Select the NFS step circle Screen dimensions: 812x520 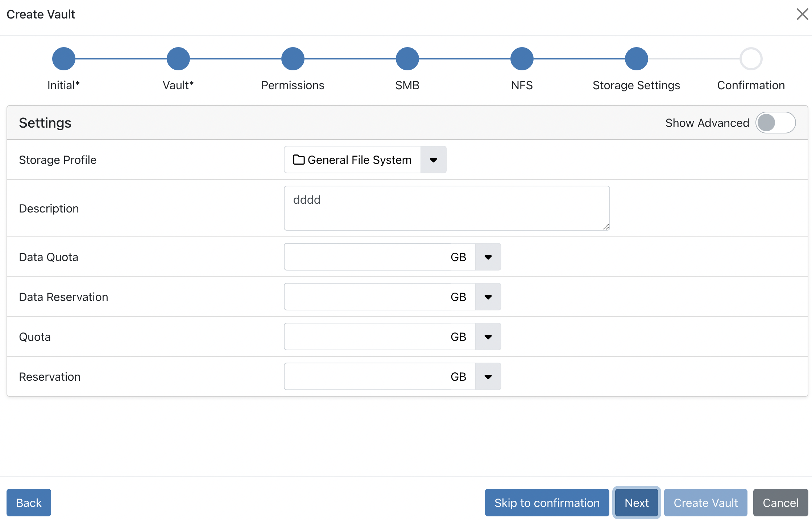pos(522,59)
